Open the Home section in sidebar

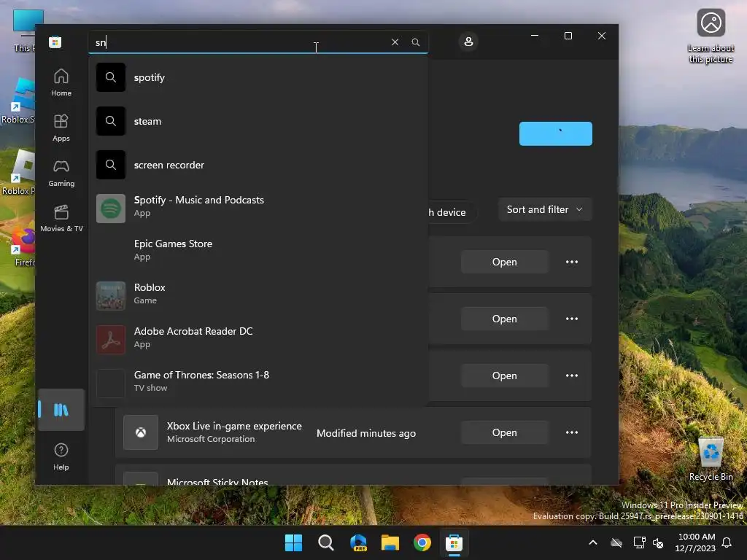(x=61, y=82)
